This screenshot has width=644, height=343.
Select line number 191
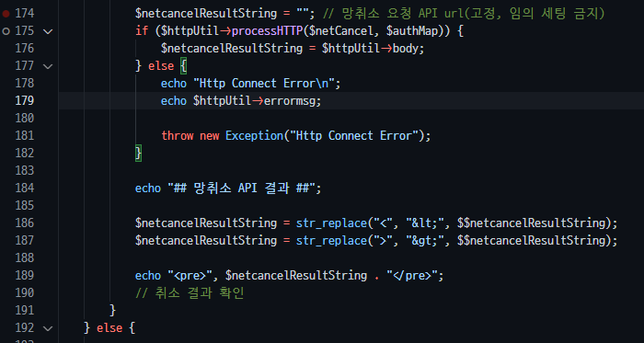coord(25,311)
